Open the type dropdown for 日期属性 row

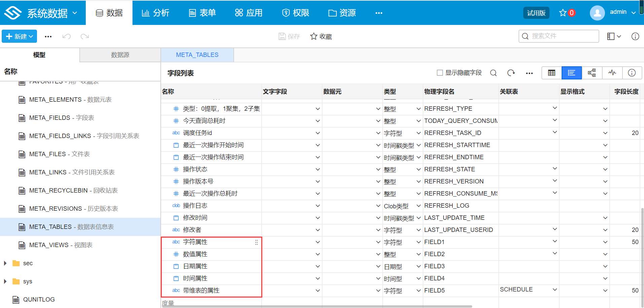418,266
